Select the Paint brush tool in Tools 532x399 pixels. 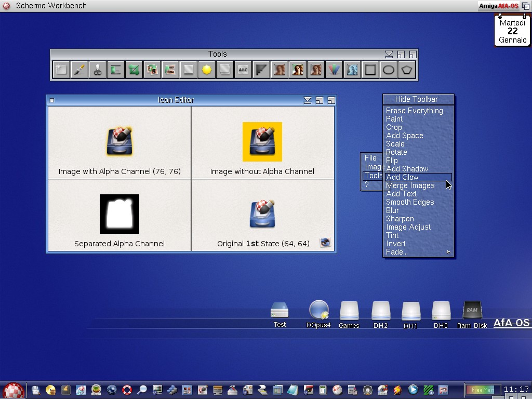click(x=79, y=70)
